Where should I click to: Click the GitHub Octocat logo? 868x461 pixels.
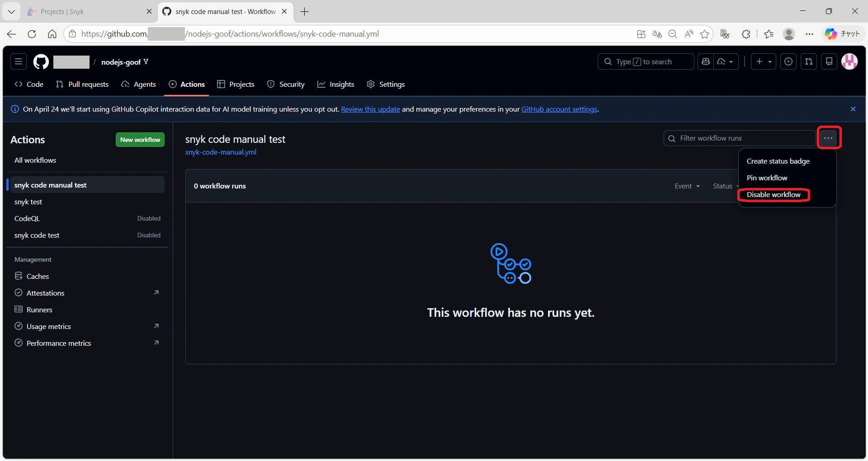(x=41, y=61)
